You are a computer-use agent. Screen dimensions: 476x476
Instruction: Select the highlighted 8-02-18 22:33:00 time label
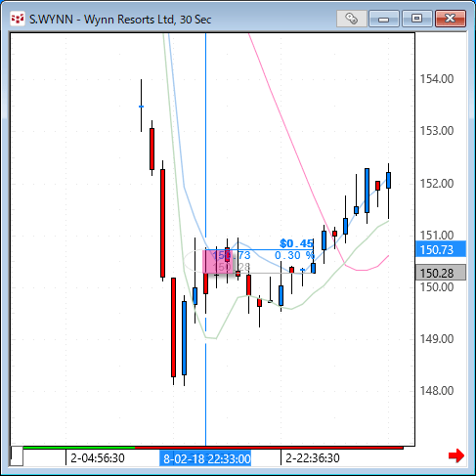(x=205, y=458)
